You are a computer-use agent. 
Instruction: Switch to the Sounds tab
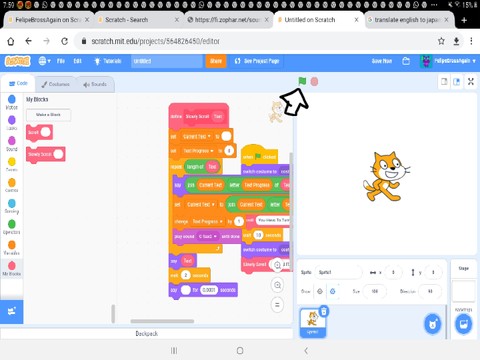coord(95,84)
